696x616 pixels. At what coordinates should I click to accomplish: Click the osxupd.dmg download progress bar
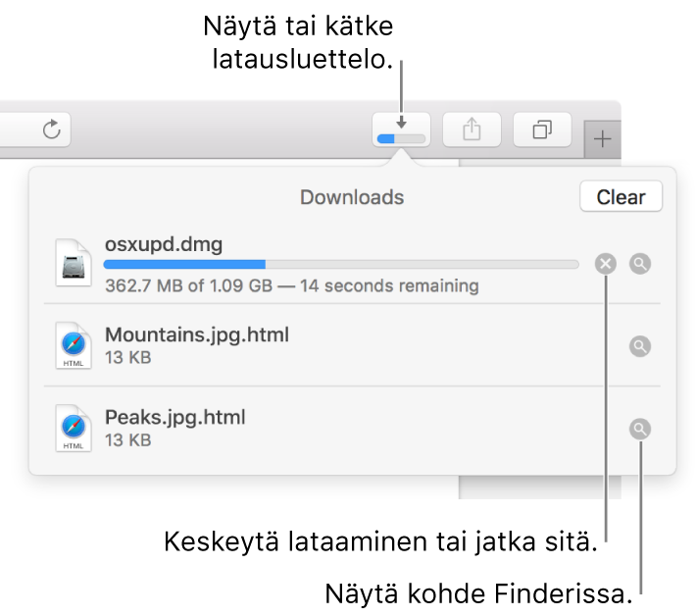341,265
